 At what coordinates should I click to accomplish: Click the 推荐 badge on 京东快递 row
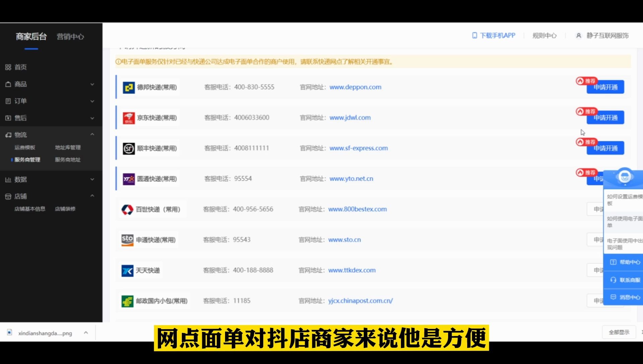coord(586,111)
